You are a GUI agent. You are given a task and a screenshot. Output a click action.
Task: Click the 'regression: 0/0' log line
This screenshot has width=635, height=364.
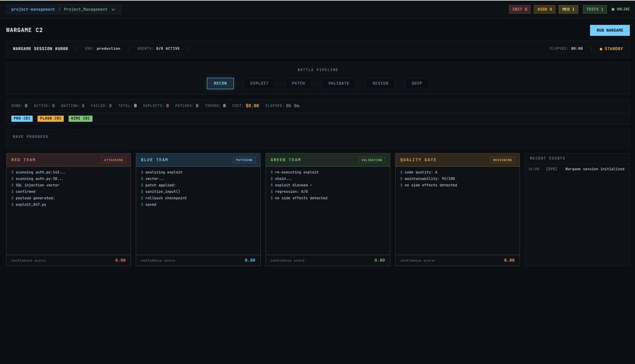coord(291,192)
